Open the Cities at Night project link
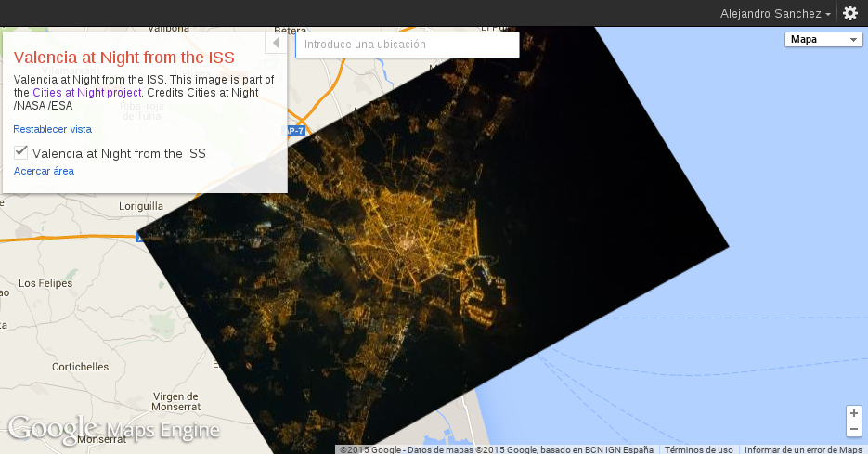Viewport: 868px width, 454px height. pos(87,93)
